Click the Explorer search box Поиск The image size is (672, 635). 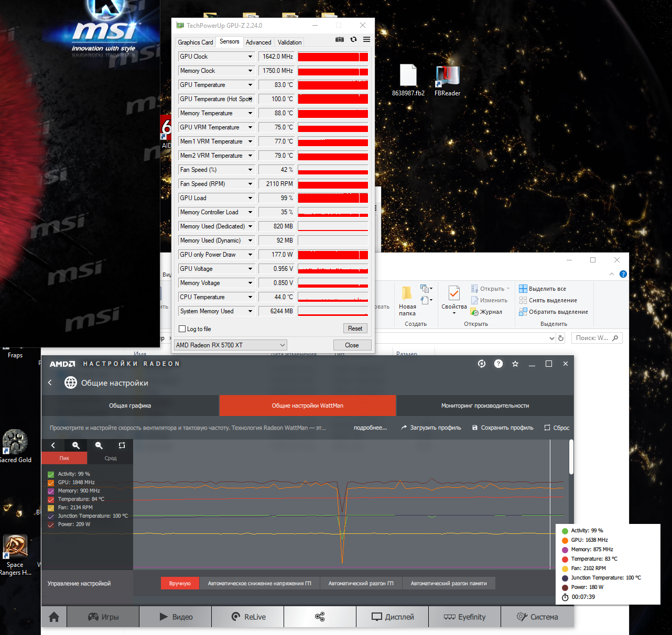[x=597, y=338]
